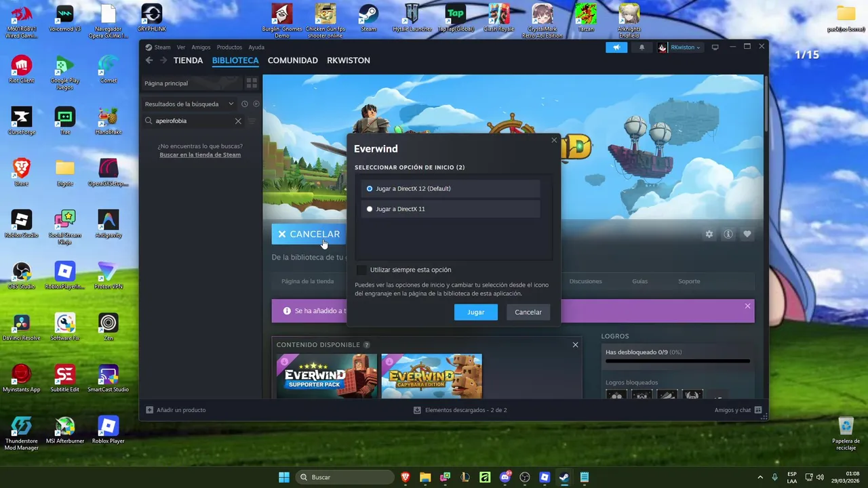Open Página principal in the library sidebar
The height and width of the screenshot is (488, 868).
tap(193, 83)
